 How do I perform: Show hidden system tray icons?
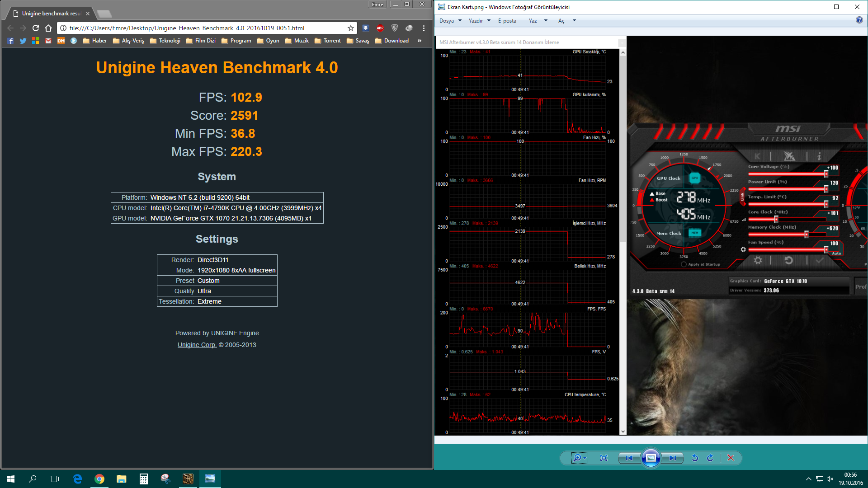coord(808,479)
